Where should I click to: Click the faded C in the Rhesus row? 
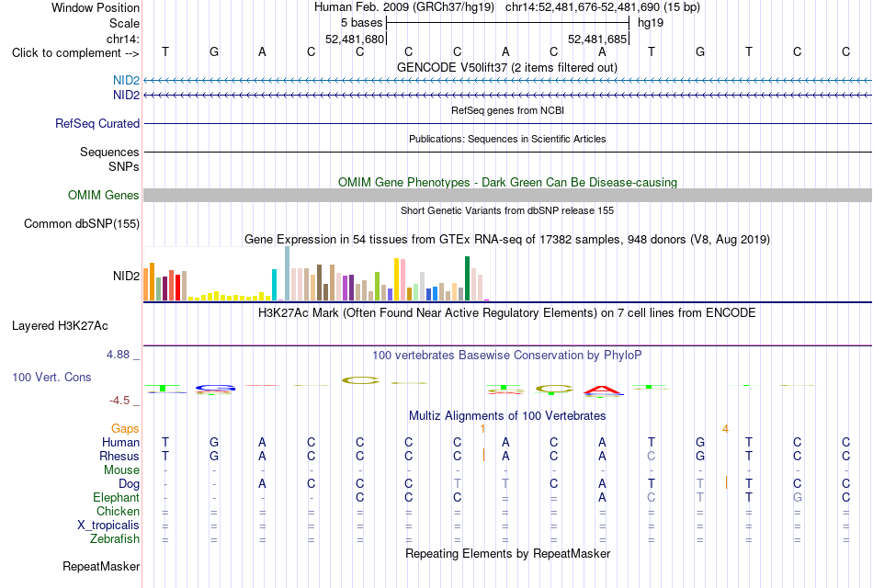point(652,456)
